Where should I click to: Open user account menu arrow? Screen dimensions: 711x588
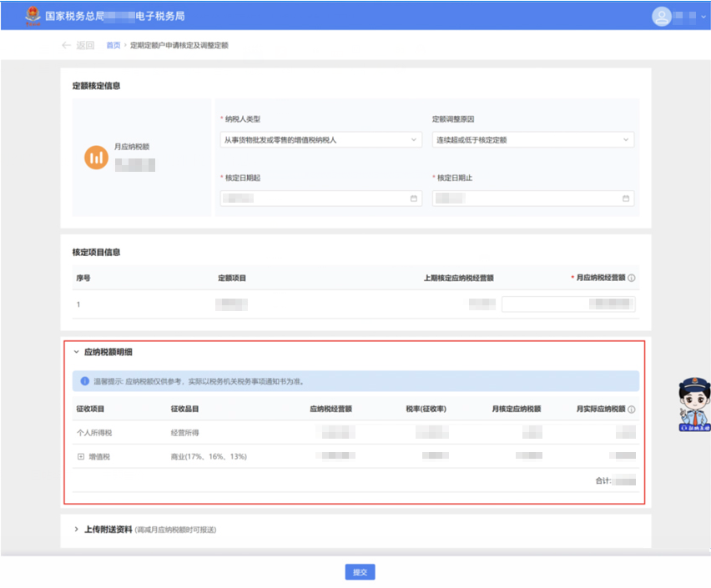(703, 17)
